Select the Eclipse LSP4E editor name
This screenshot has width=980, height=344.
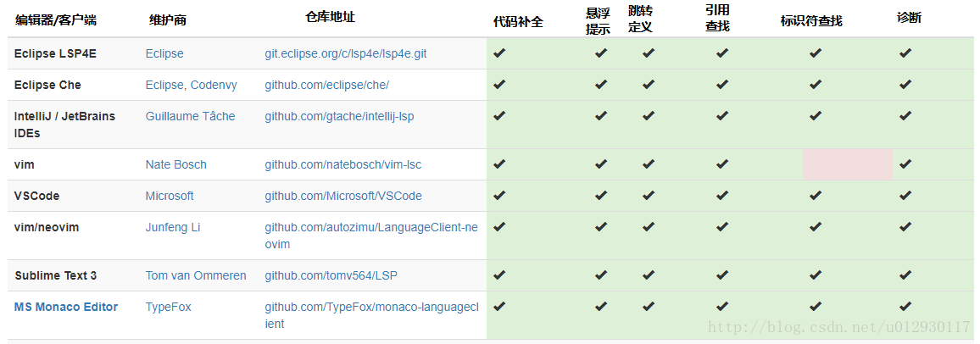tap(55, 53)
